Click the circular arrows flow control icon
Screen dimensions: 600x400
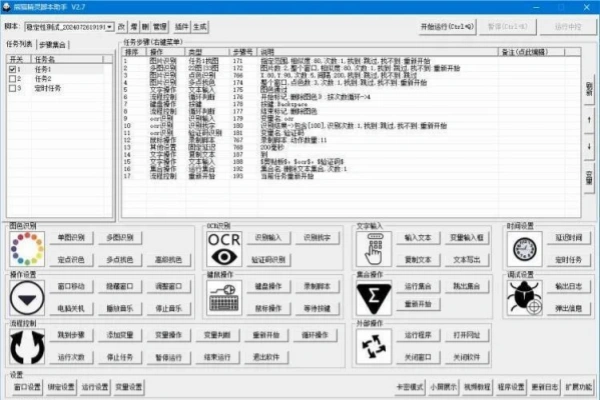coord(27,346)
